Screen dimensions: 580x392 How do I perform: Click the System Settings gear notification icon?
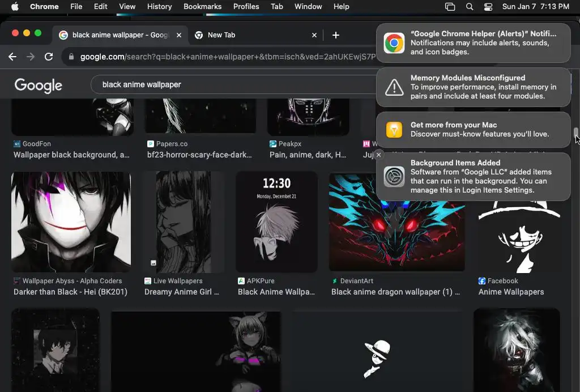394,176
